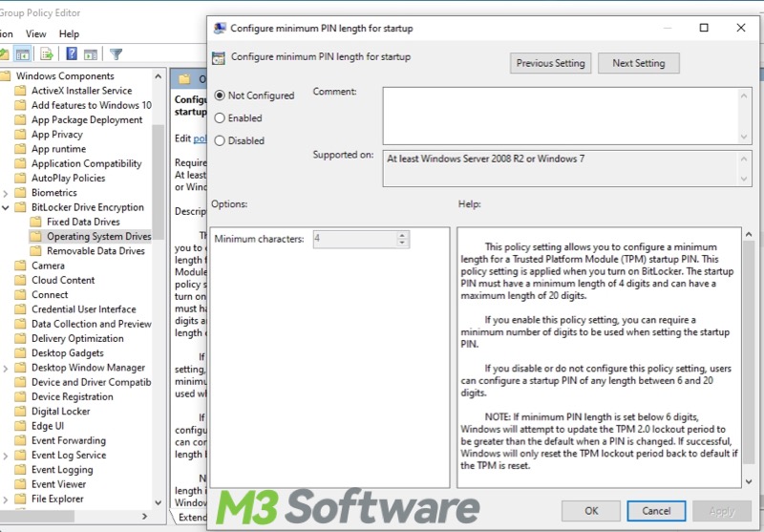Viewport: 764px width, 532px height.
Task: Click the up-one-level folder toolbar icon
Action: click(4, 54)
